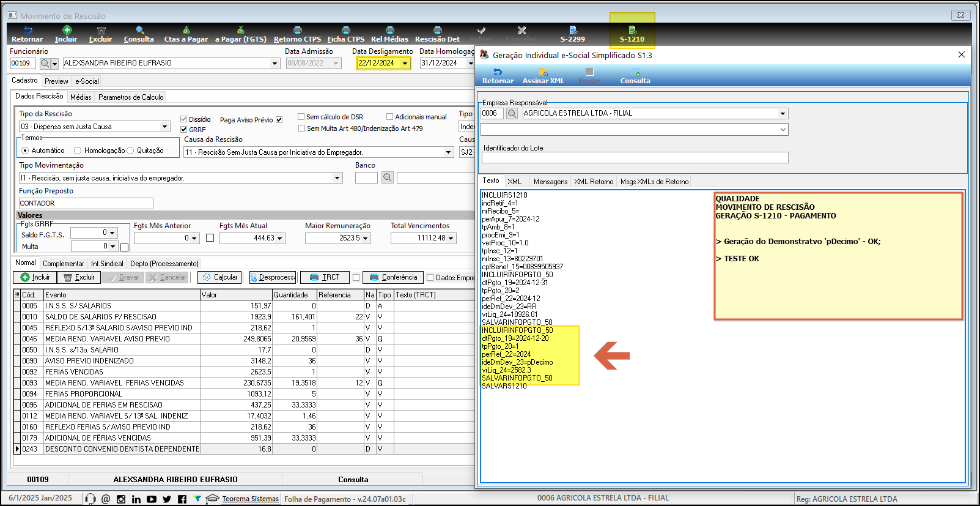The width and height of the screenshot is (980, 506).
Task: Open the Rescisão Det report
Action: 438,34
